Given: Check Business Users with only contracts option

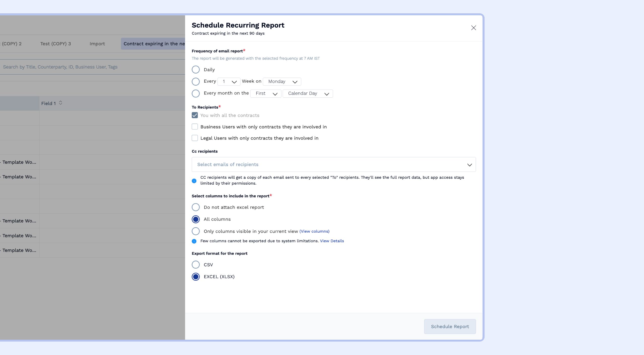Looking at the screenshot, I should click(195, 127).
